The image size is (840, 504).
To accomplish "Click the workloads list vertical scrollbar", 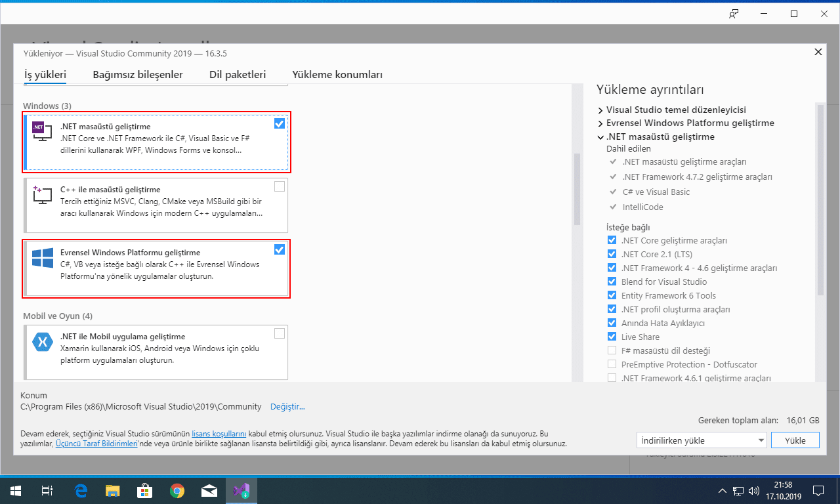I will [577, 189].
